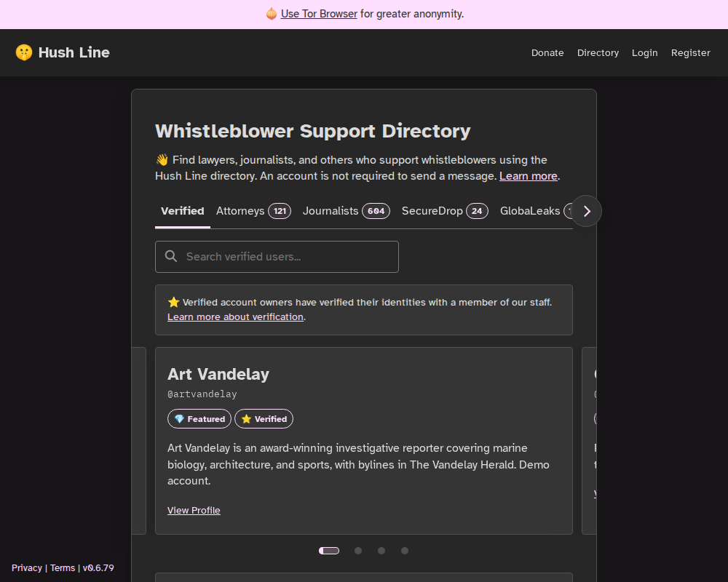728x582 pixels.
Task: Go to the third carousel slide dot
Action: 381,551
